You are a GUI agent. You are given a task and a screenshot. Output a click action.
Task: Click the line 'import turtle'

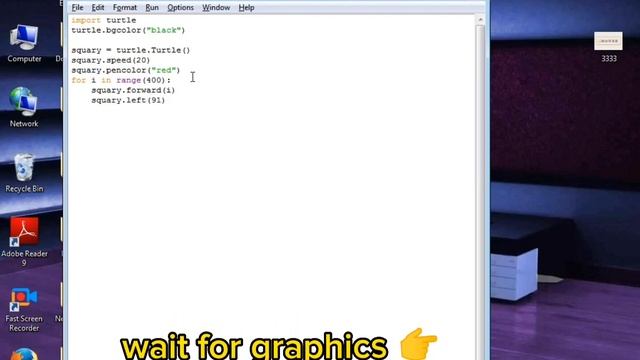pyautogui.click(x=104, y=20)
